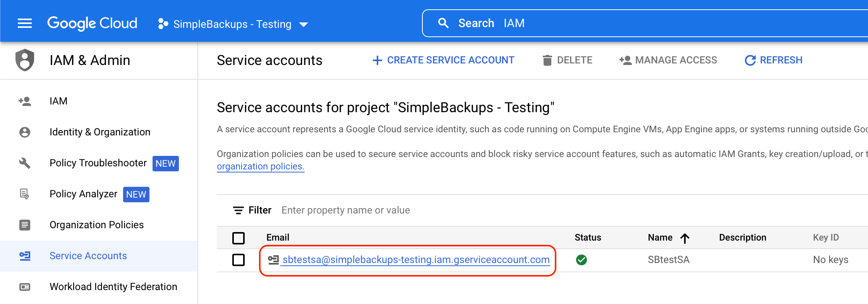Sort by the Name column header
This screenshot has width=868, height=304.
[660, 237]
